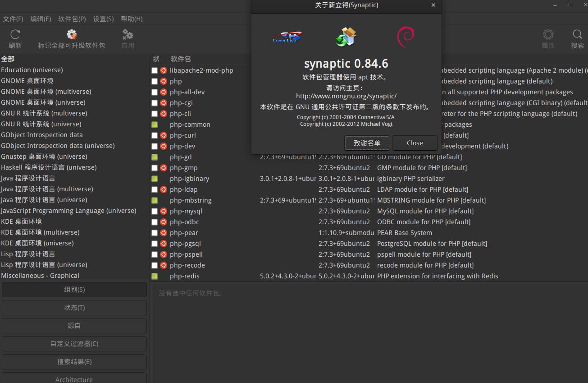Click the Ubuntu icon next to php-mysql
588x383 pixels.
pyautogui.click(x=164, y=211)
